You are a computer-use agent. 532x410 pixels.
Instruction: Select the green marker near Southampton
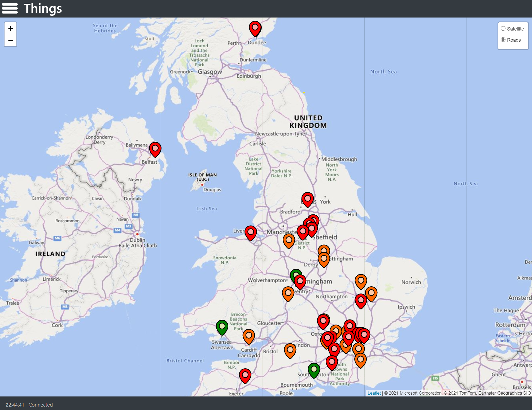click(314, 369)
